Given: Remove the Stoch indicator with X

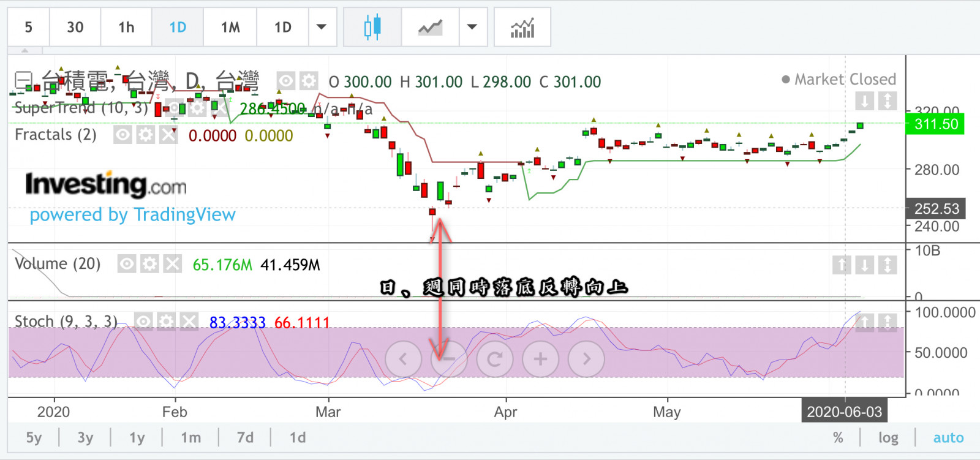Looking at the screenshot, I should (189, 322).
